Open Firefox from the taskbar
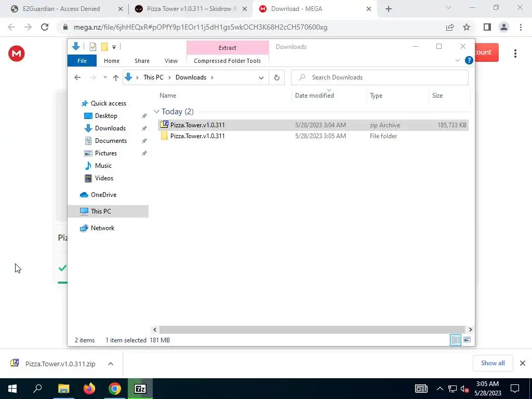Image resolution: width=532 pixels, height=399 pixels. pos(89,389)
